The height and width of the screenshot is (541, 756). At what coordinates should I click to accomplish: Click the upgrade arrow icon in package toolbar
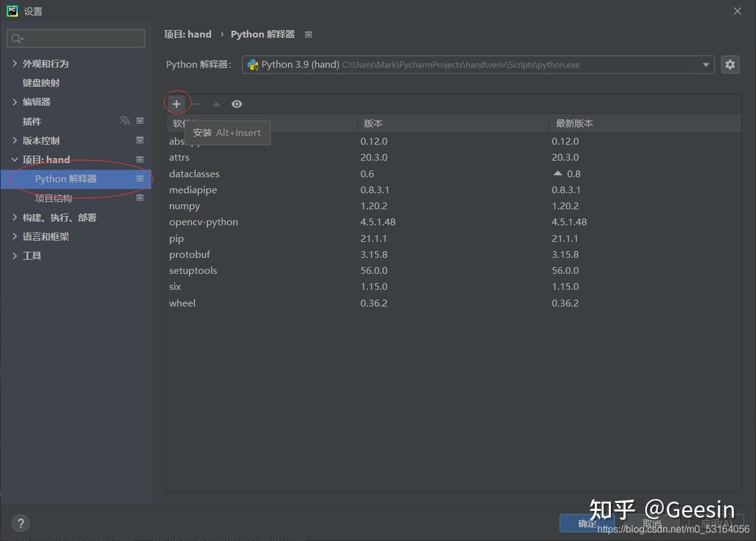[217, 103]
